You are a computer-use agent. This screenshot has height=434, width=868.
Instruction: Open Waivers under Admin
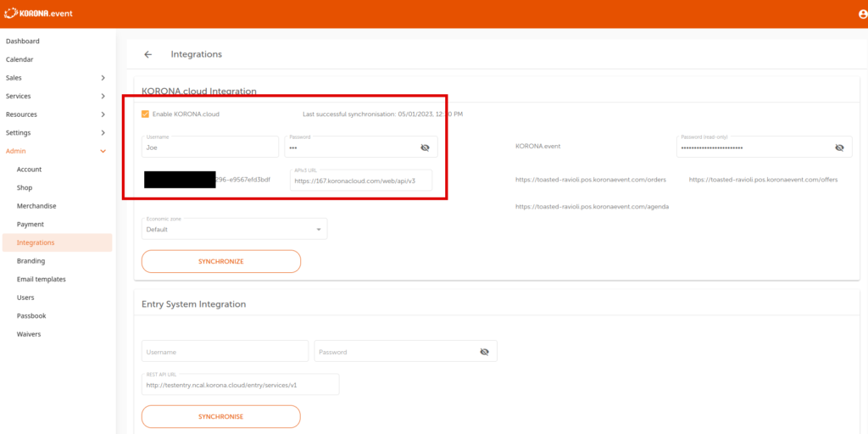[29, 334]
